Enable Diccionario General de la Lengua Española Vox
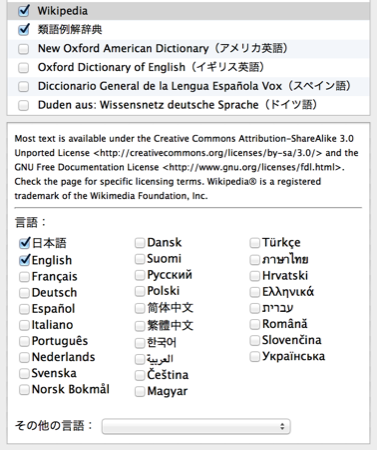The height and width of the screenshot is (450, 377). pyautogui.click(x=23, y=87)
